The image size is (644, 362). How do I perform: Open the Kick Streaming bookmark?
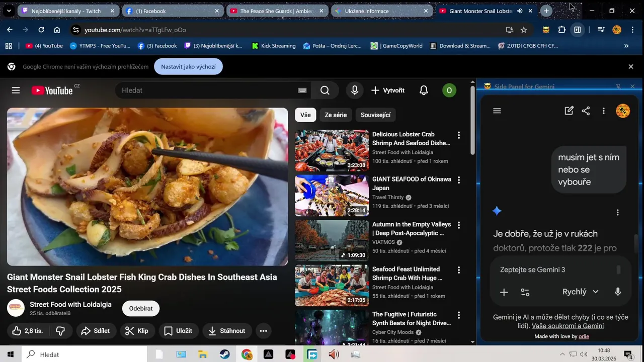(x=274, y=46)
